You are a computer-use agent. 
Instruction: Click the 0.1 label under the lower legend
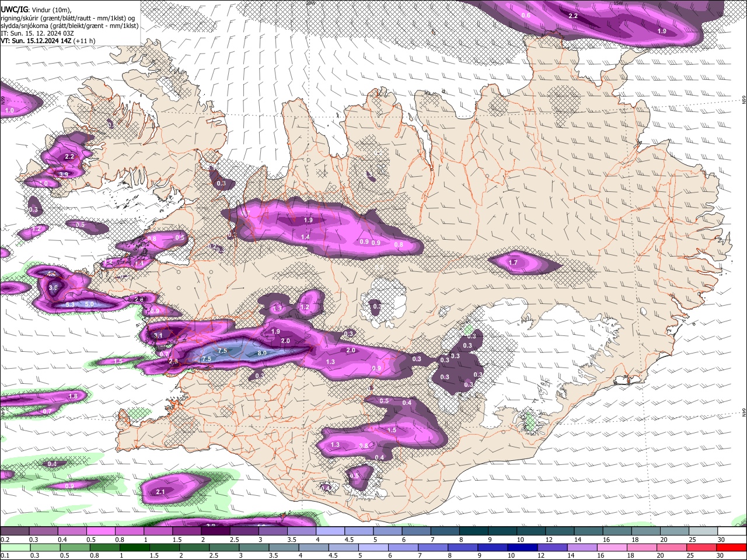click(x=5, y=556)
